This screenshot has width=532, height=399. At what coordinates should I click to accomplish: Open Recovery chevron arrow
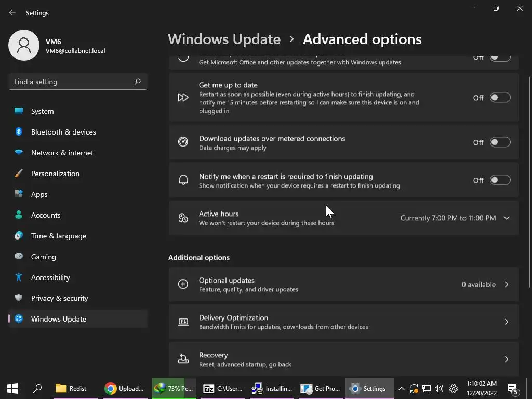tap(507, 359)
